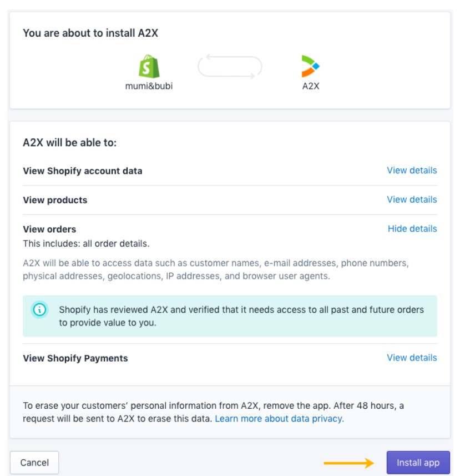The width and height of the screenshot is (460, 476).
Task: Click the info icon in the teal banner
Action: click(x=40, y=310)
